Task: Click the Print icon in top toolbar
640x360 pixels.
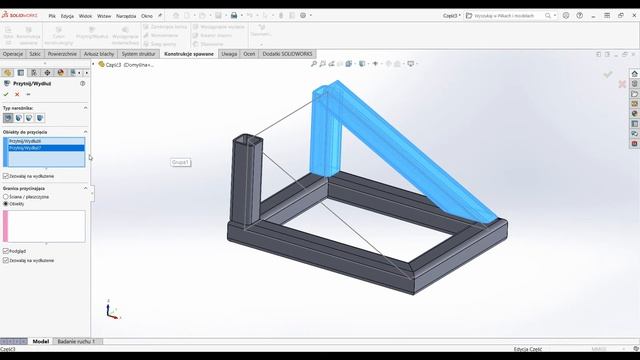Action: [234, 16]
